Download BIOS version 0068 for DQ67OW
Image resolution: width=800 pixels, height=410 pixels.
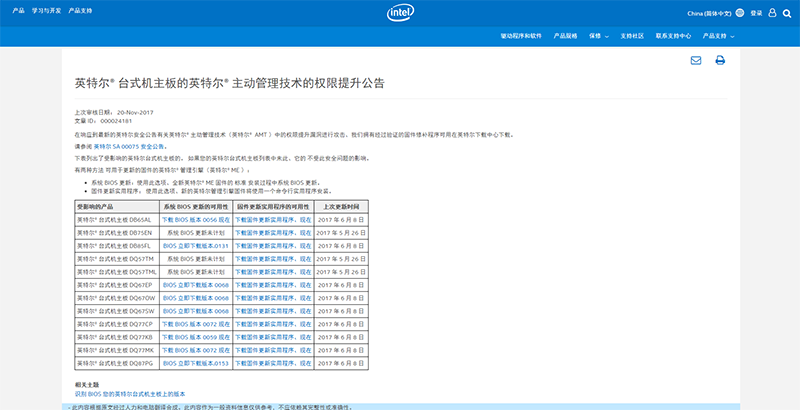196,298
